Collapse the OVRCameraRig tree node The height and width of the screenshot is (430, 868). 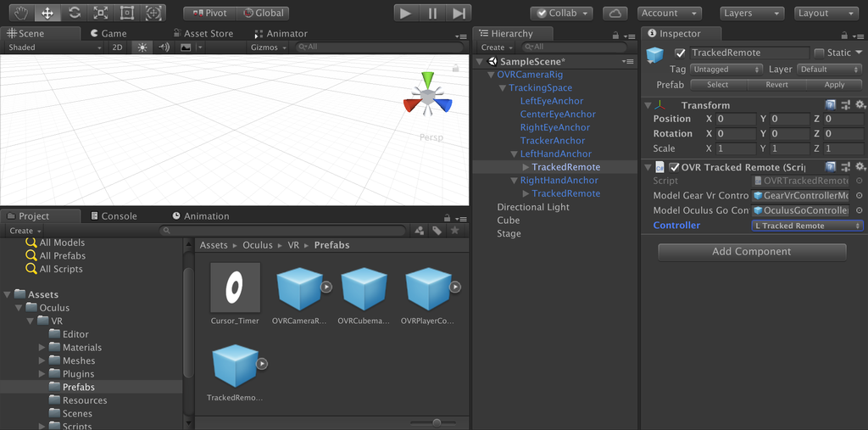[491, 75]
